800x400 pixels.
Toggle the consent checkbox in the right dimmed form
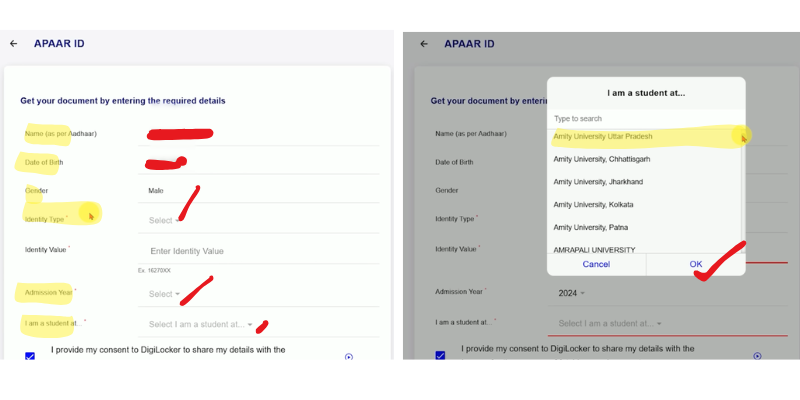click(x=441, y=355)
